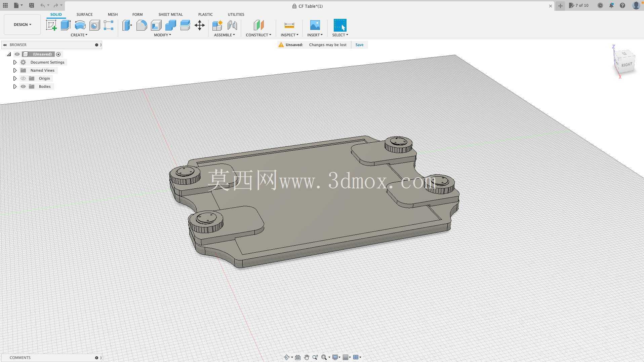Viewport: 644px width, 362px height.
Task: Select the Hole tool
Action: click(x=94, y=25)
